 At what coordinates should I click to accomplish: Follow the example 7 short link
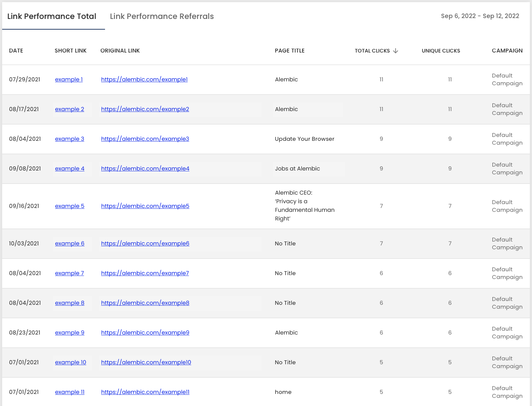[x=69, y=273]
